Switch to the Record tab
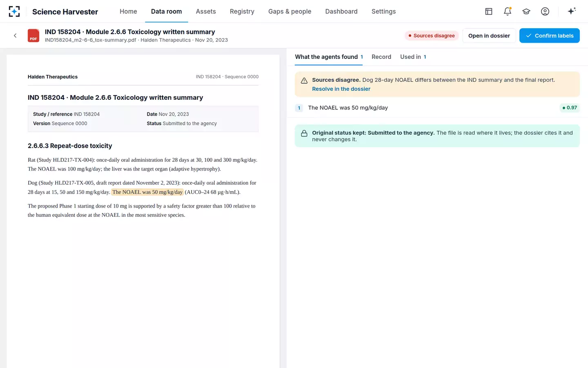Image resolution: width=588 pixels, height=368 pixels. (381, 57)
